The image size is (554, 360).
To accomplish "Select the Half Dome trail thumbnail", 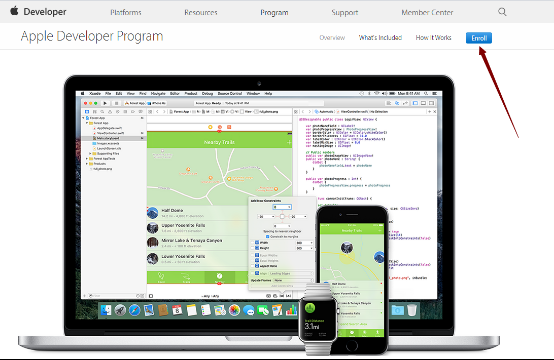I will point(153,213).
